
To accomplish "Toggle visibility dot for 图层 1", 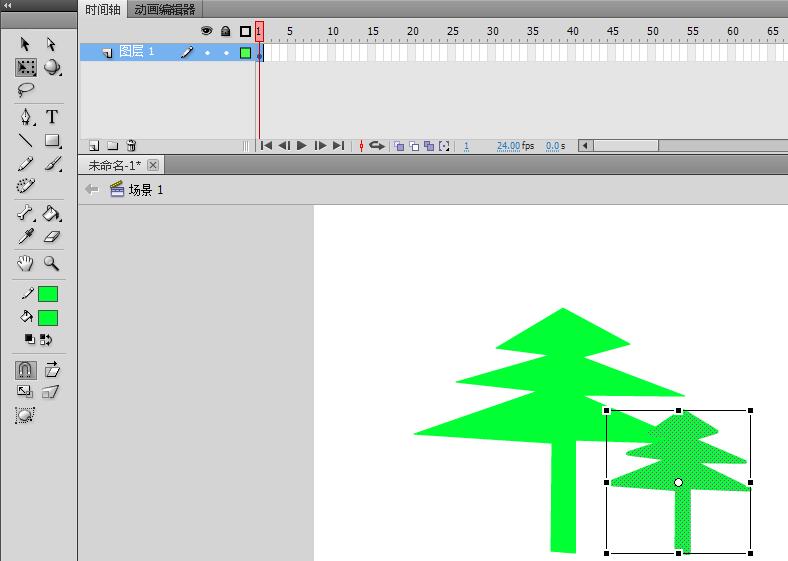I will pyautogui.click(x=207, y=52).
